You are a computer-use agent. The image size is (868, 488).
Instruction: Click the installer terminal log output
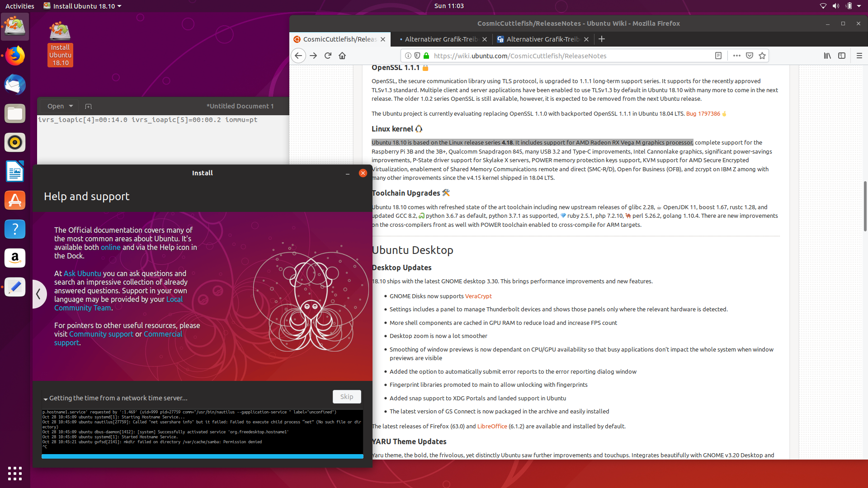point(203,432)
